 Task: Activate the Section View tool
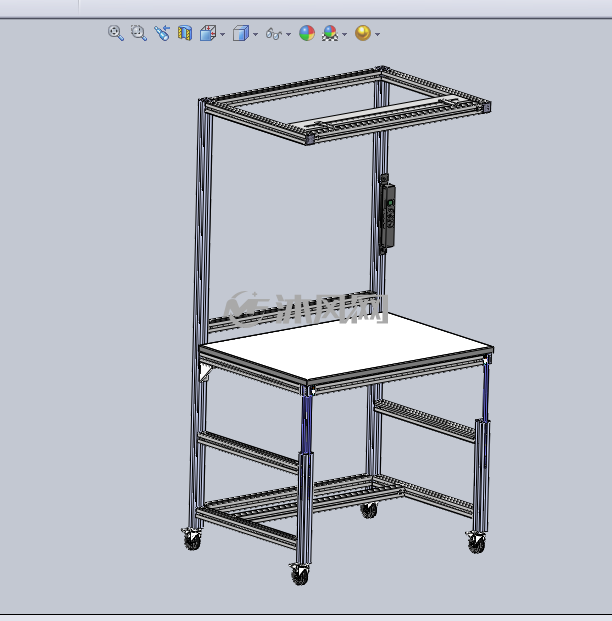[x=185, y=33]
